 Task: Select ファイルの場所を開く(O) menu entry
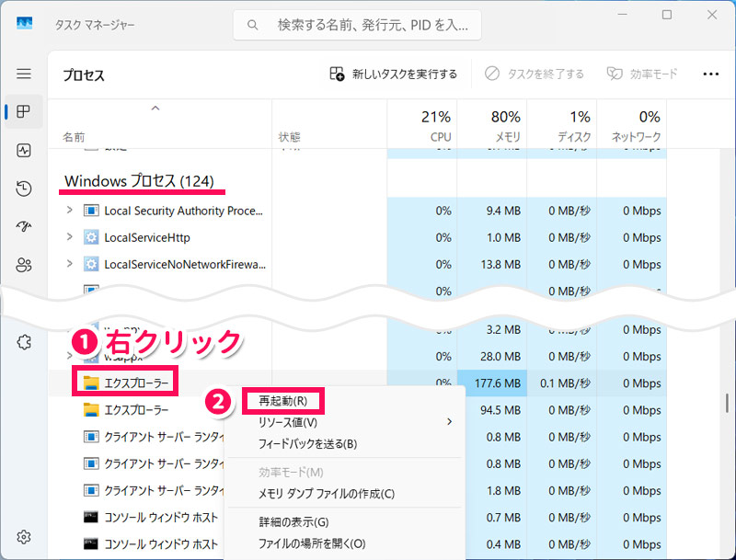coord(311,543)
